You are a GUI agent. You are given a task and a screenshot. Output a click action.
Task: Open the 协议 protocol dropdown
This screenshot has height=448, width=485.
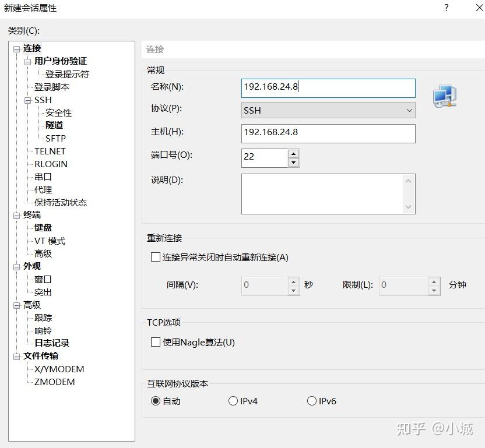point(408,110)
